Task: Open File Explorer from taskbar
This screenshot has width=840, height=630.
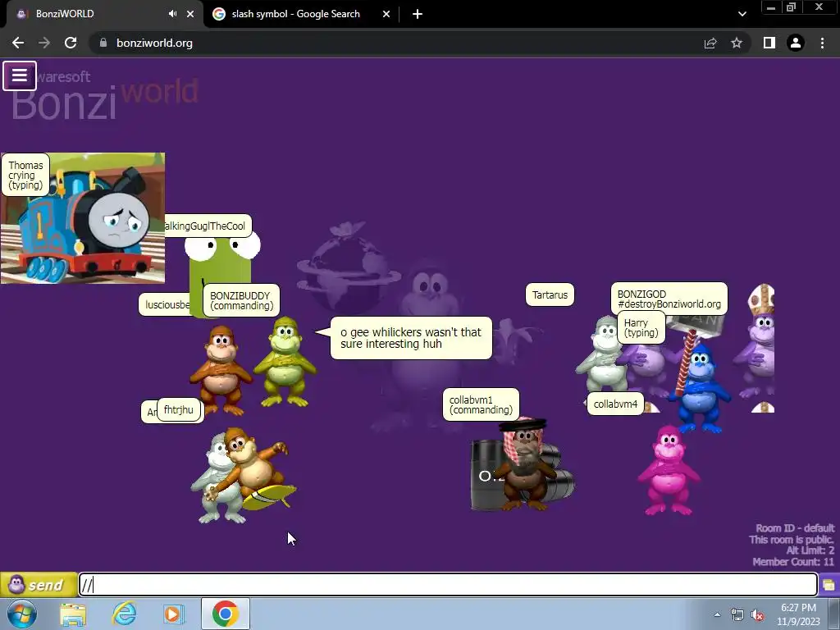Action: [x=73, y=614]
